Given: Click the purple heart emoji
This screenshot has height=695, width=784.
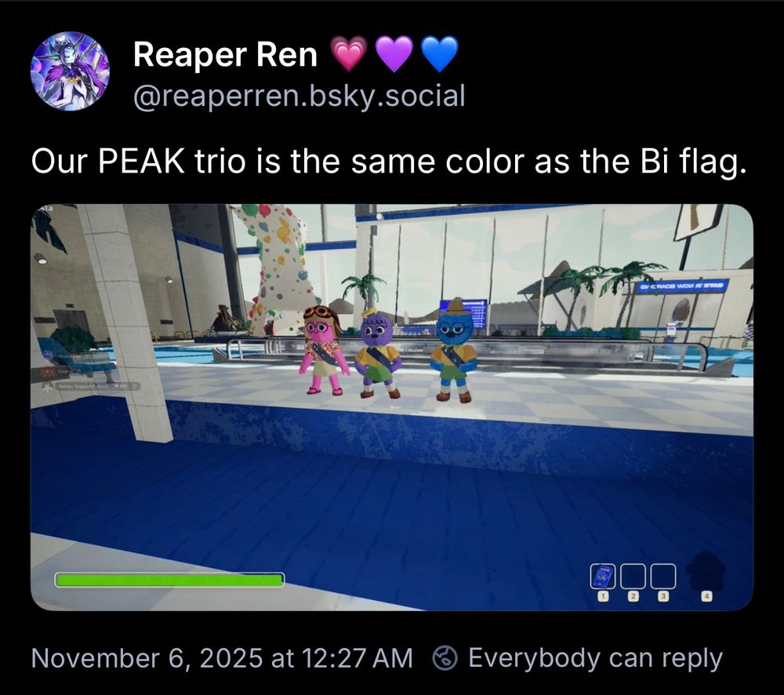Looking at the screenshot, I should (x=394, y=53).
